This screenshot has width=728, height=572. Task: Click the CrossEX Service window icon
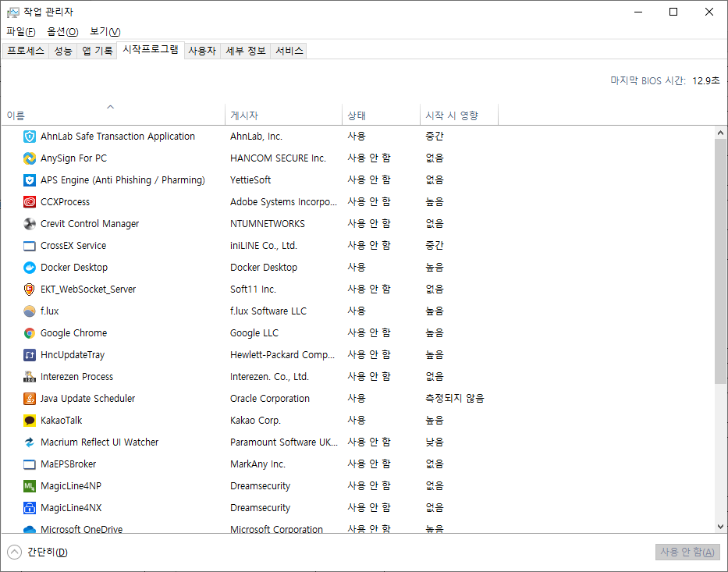pyautogui.click(x=29, y=246)
